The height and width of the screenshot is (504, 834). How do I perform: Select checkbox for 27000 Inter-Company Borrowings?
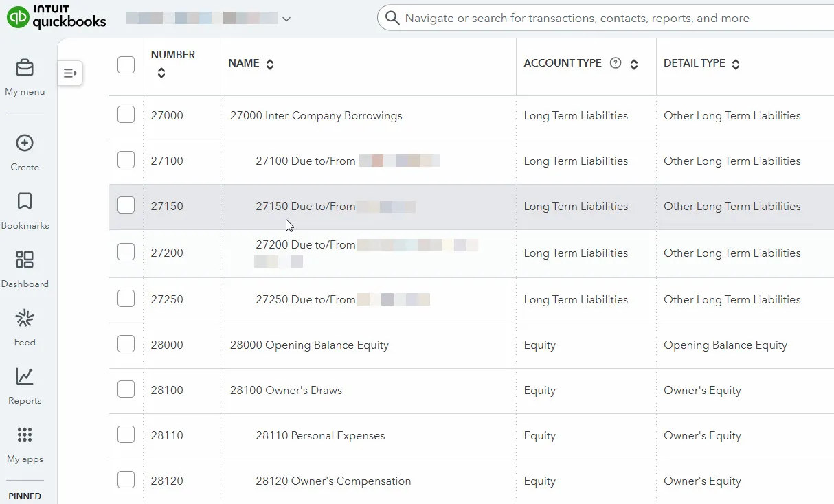[126, 115]
